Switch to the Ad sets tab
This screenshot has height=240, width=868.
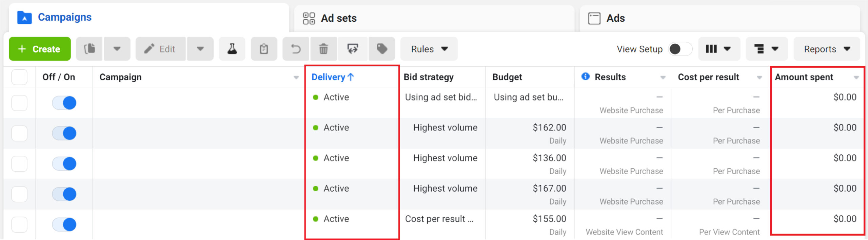(x=338, y=18)
